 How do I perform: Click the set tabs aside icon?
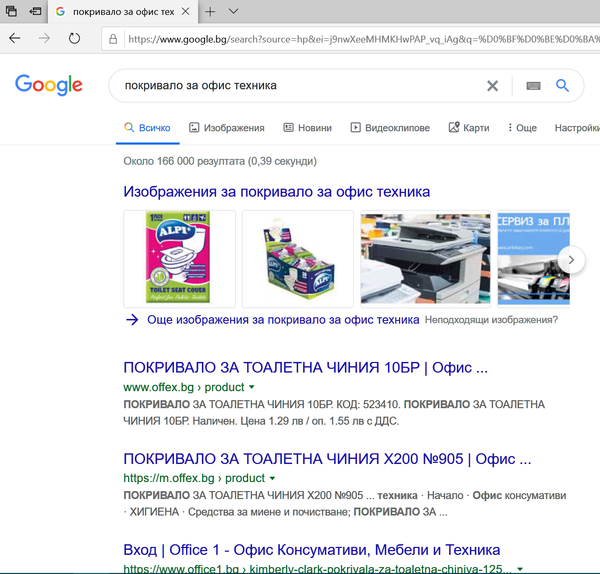35,11
